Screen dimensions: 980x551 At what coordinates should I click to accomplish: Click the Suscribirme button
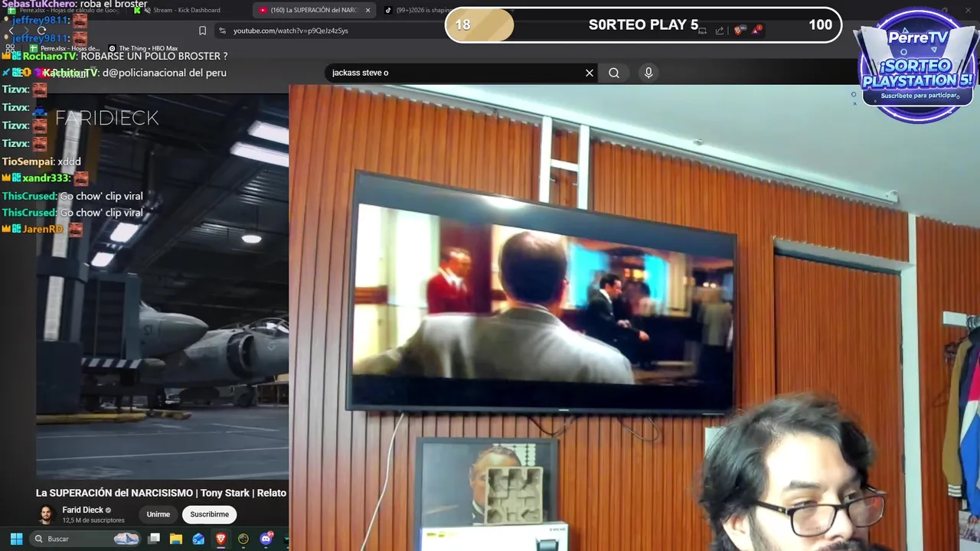pyautogui.click(x=210, y=514)
